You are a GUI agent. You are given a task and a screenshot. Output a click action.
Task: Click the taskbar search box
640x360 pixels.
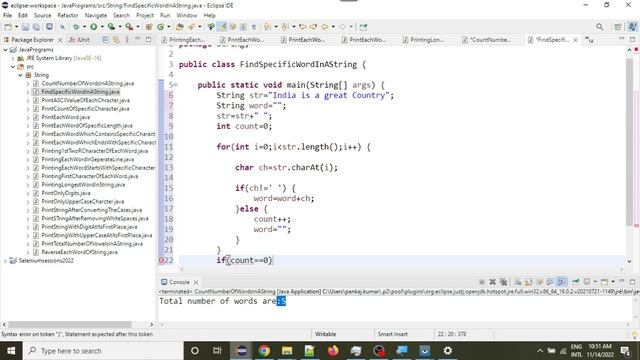(x=103, y=351)
